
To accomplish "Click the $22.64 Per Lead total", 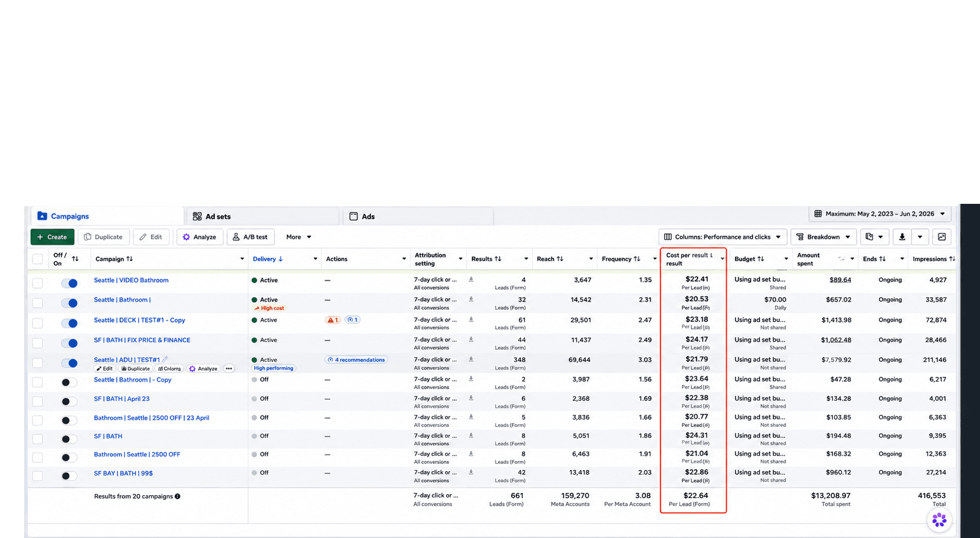I will tap(695, 496).
